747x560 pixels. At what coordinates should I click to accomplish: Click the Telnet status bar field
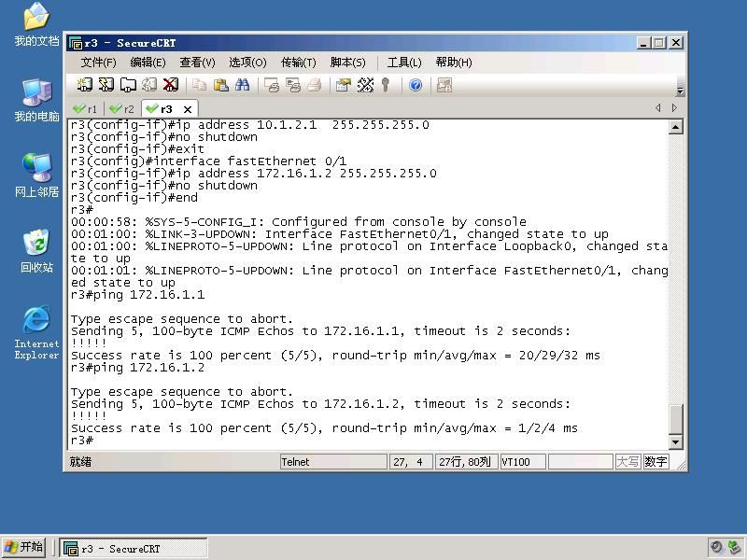tap(333, 462)
